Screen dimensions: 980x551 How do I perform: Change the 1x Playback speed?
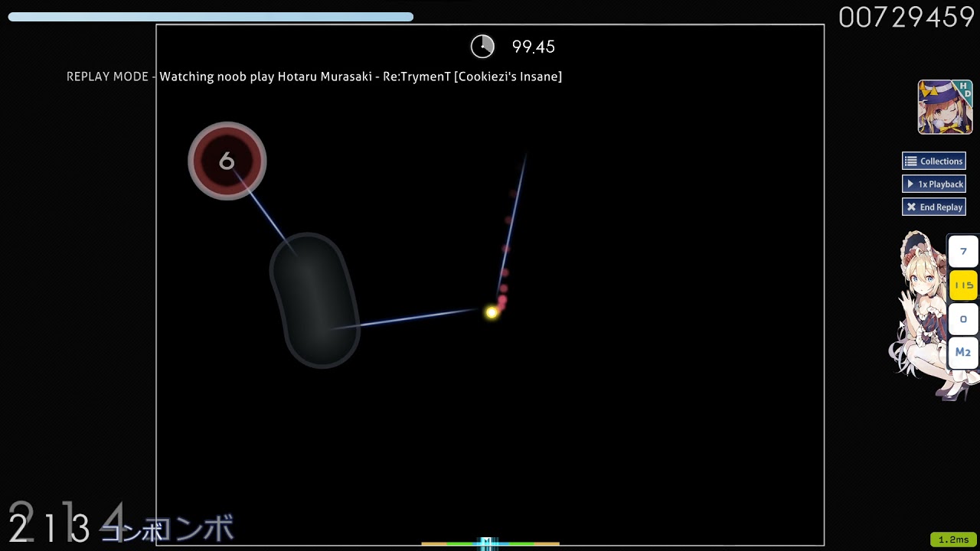pos(934,184)
